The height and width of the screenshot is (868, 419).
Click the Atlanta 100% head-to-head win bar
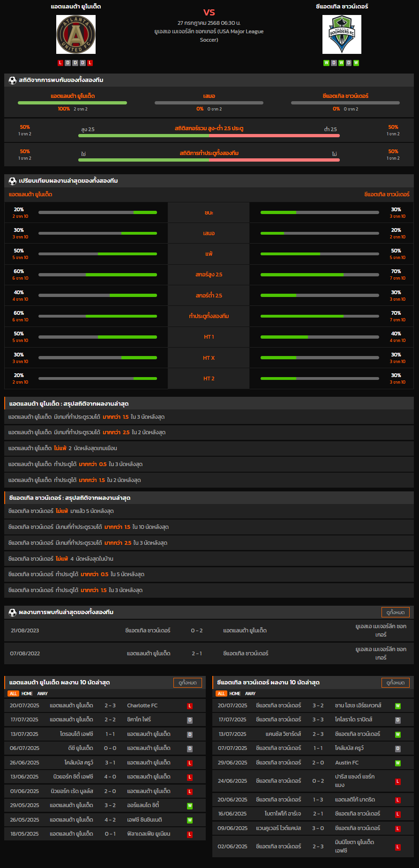72,103
